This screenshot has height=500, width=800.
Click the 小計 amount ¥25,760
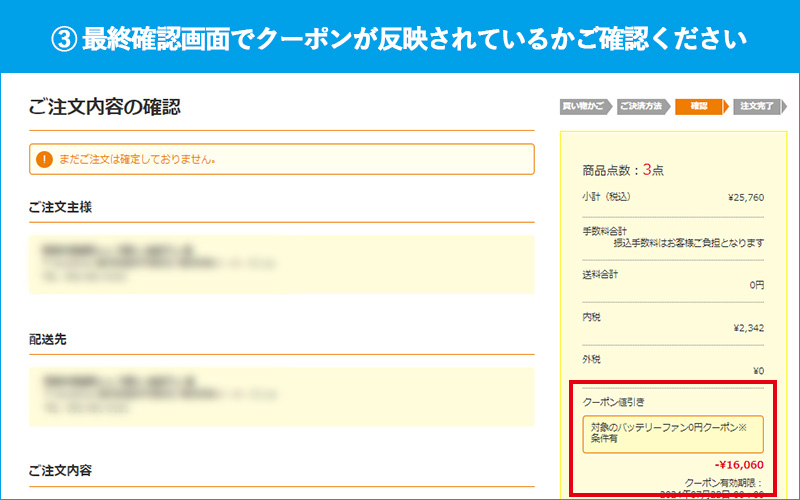(x=745, y=198)
